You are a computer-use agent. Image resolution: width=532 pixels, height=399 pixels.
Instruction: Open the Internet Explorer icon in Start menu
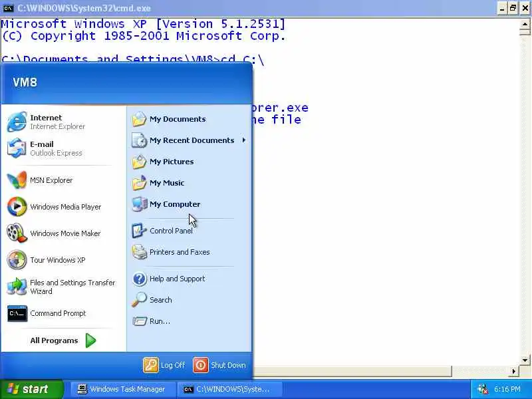click(x=17, y=122)
